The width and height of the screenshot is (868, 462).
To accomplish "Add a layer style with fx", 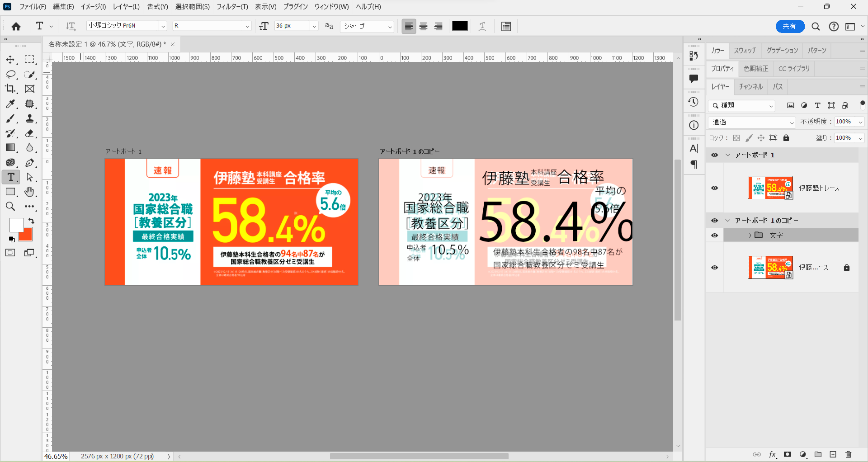I will point(773,454).
